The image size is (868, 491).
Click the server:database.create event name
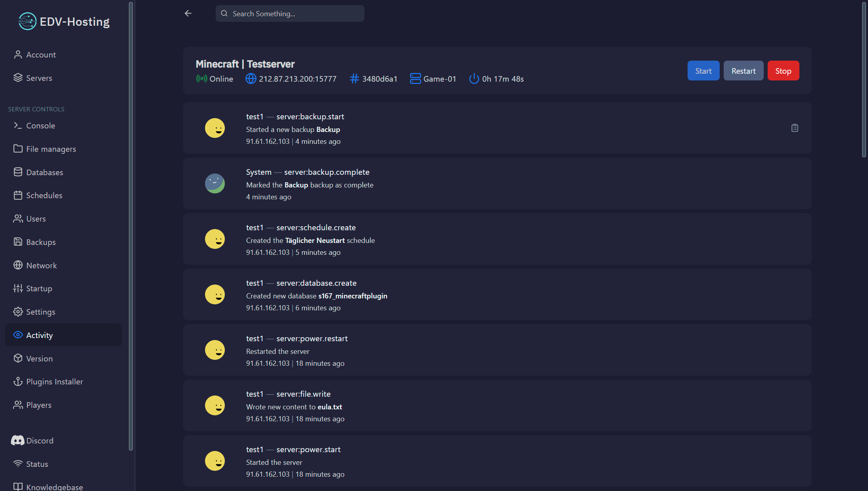click(x=316, y=283)
